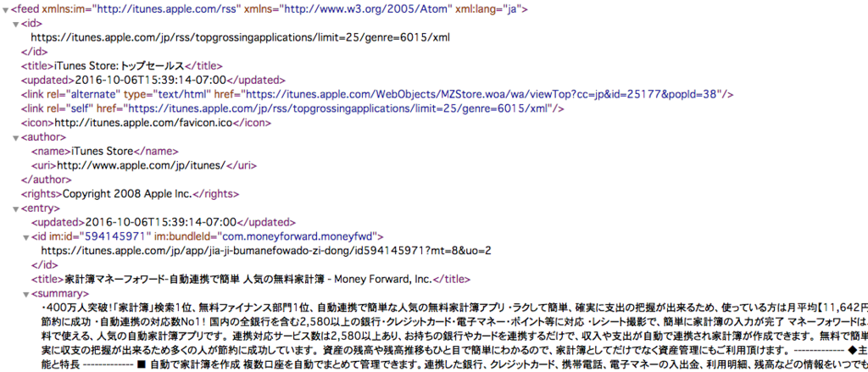Click the opening feed tag name
This screenshot has height=372, width=868.
[x=25, y=9]
